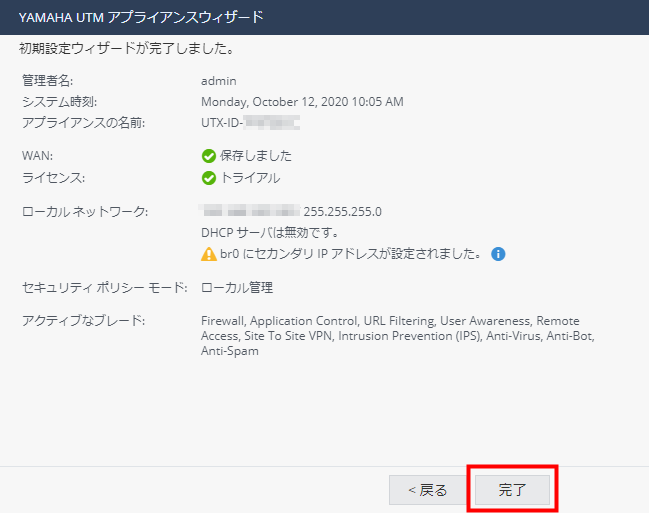Click the green checkmark icon beside トライアル
This screenshot has height=513, width=649.
click(209, 178)
